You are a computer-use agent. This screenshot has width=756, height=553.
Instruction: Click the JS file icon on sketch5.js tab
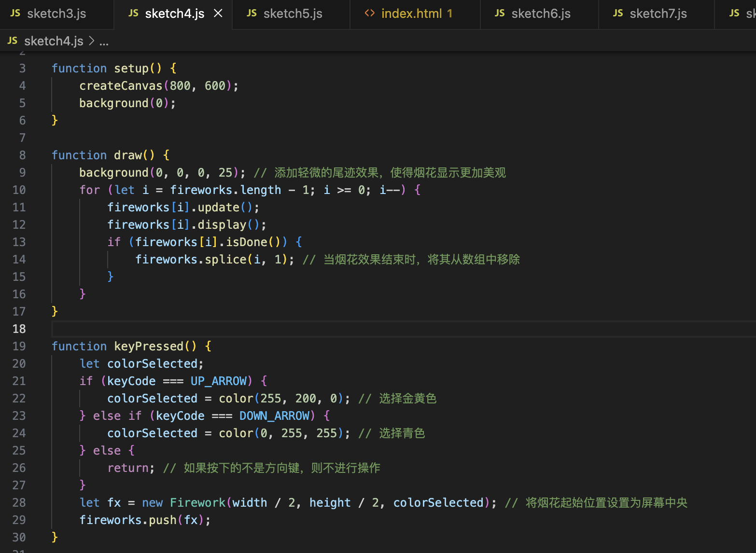[252, 13]
